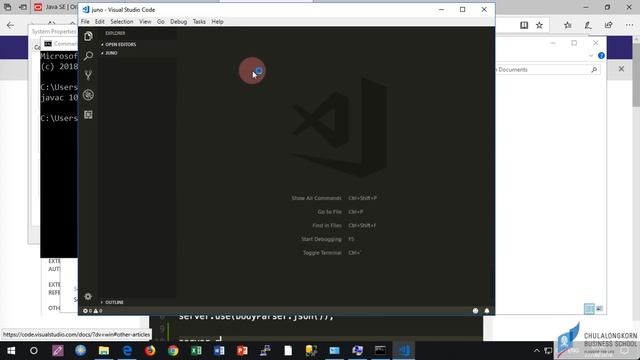This screenshot has width=640, height=360.
Task: Click the search box in File Explorer window
Action: pyautogui.click(x=547, y=70)
